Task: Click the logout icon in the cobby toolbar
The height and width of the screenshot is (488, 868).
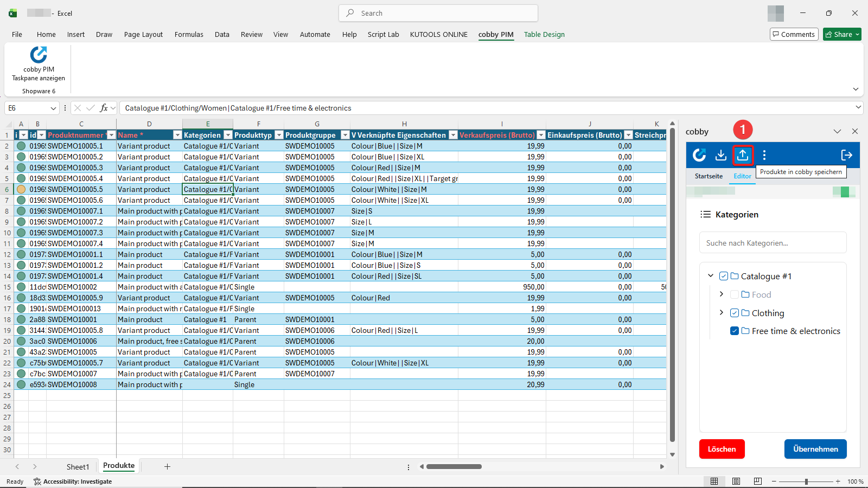Action: (846, 156)
